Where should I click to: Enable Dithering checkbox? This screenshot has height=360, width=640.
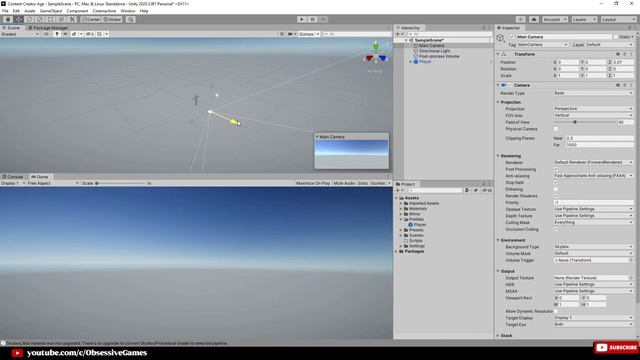click(x=556, y=189)
